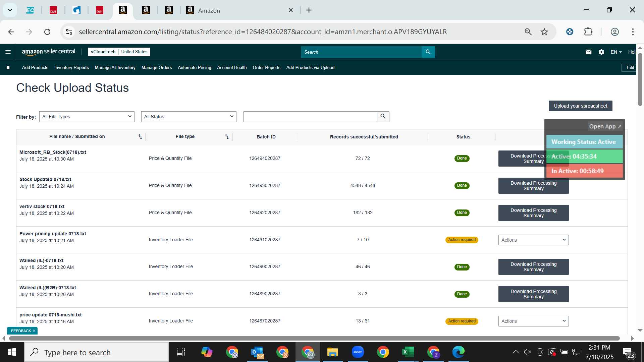Click the zoom magnifier in address bar
This screenshot has width=644, height=362.
pyautogui.click(x=528, y=32)
